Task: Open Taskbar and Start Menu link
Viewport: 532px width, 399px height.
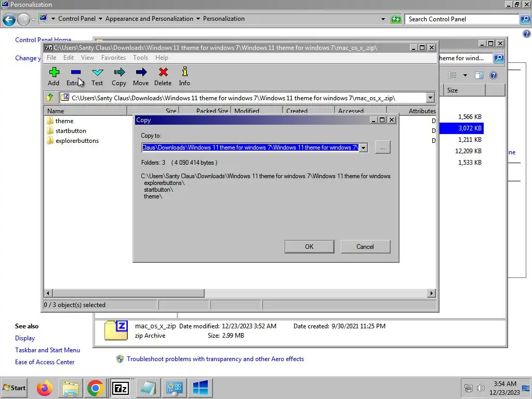Action: 47,350
